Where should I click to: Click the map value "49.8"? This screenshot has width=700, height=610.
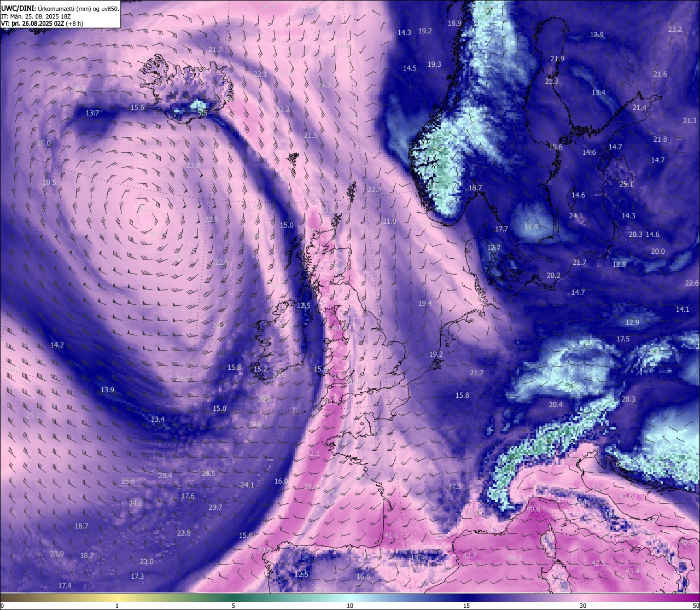point(533,509)
